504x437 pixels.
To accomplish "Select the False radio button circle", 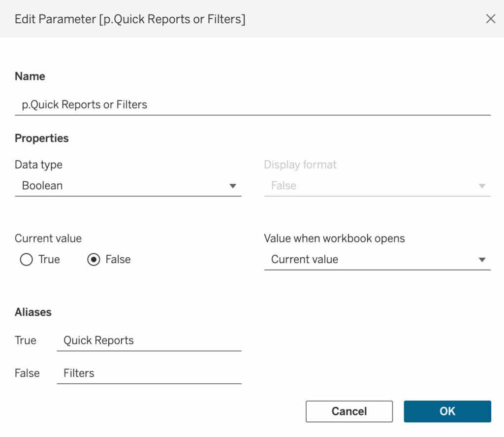I will coord(94,260).
